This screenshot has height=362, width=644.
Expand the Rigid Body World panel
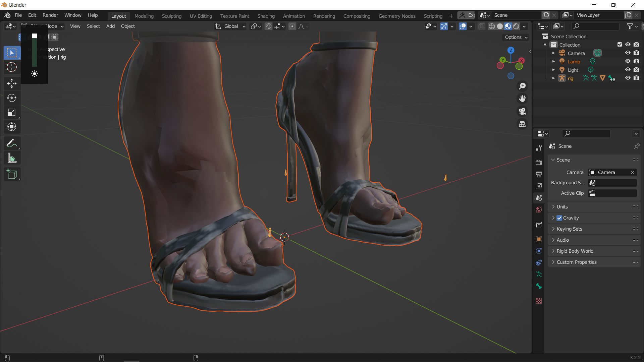point(575,251)
